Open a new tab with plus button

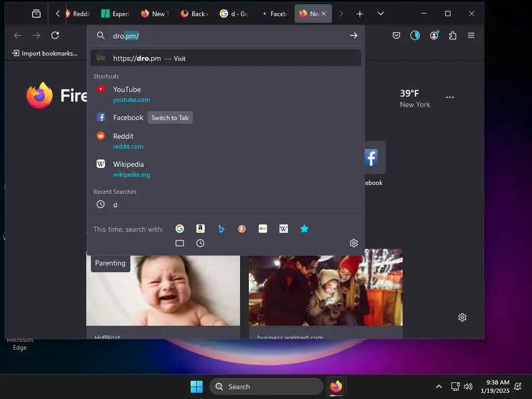(x=360, y=14)
